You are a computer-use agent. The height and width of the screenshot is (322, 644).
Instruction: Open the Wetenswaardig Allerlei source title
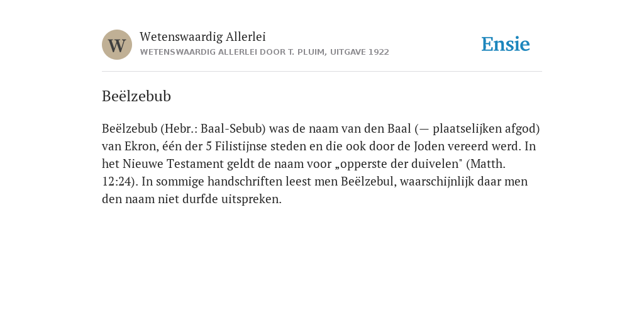pyautogui.click(x=203, y=36)
